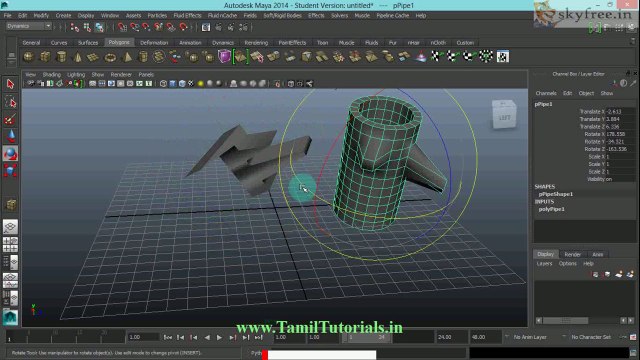Activate the Lasso select tool
Image resolution: width=640 pixels, height=360 pixels.
tap(10, 102)
